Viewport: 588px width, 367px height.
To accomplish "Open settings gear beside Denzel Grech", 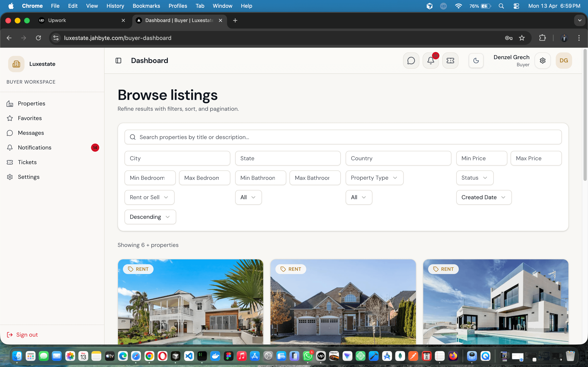I will tap(543, 60).
